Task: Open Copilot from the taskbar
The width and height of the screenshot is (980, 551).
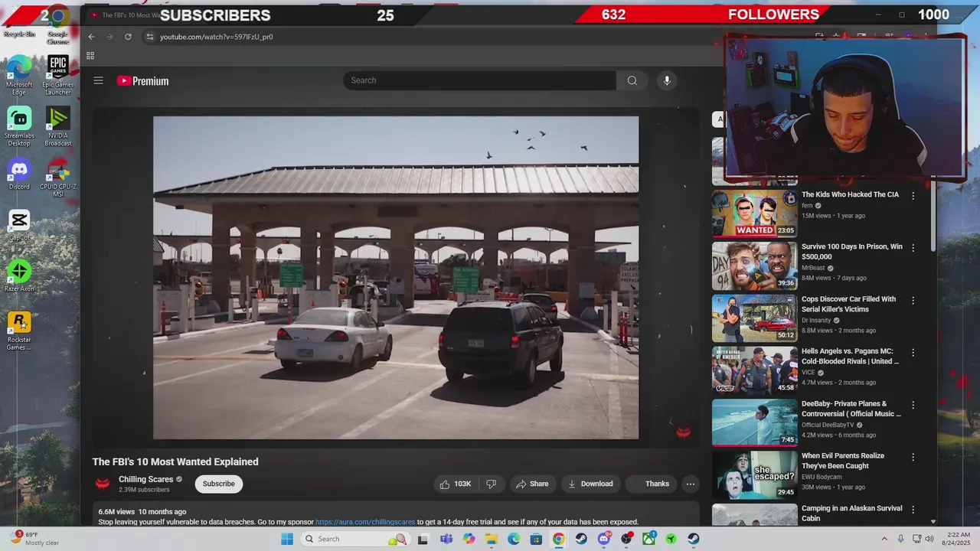Action: coord(469,539)
